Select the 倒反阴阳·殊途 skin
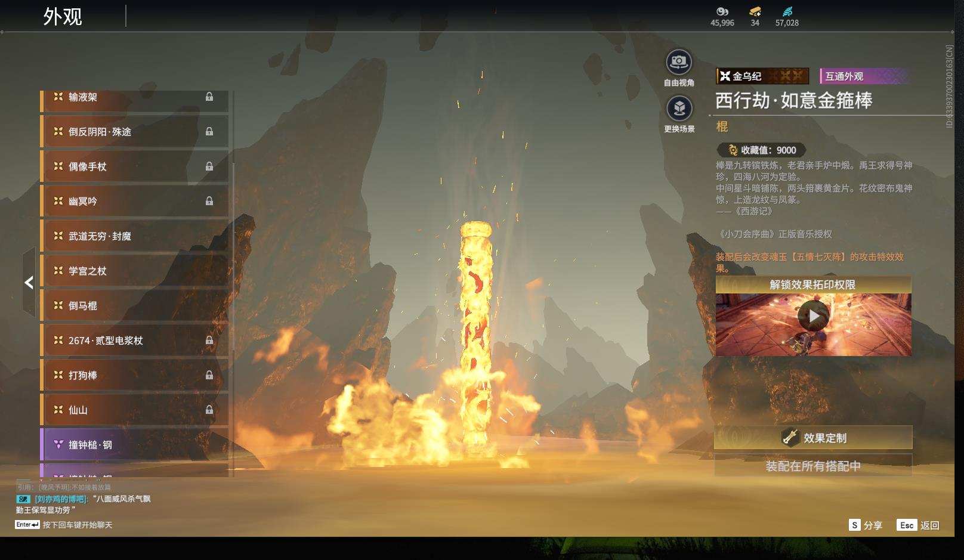This screenshot has height=560, width=964. [134, 131]
